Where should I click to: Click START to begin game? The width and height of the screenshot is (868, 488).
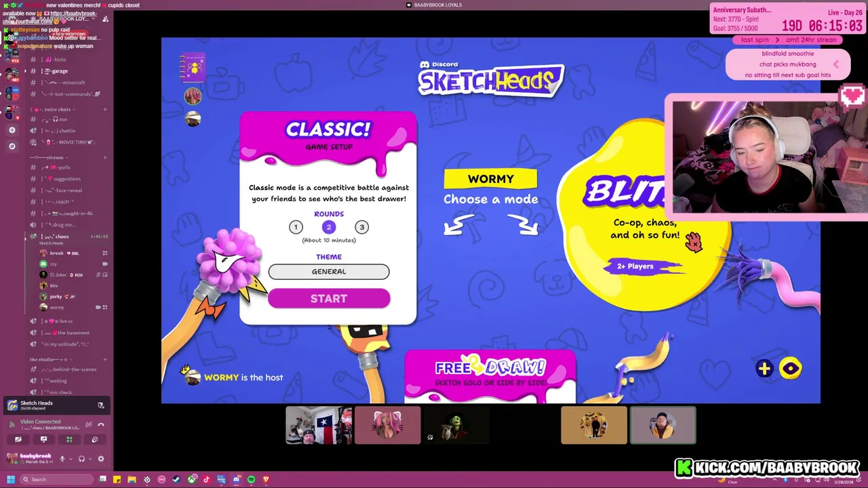[x=329, y=298]
